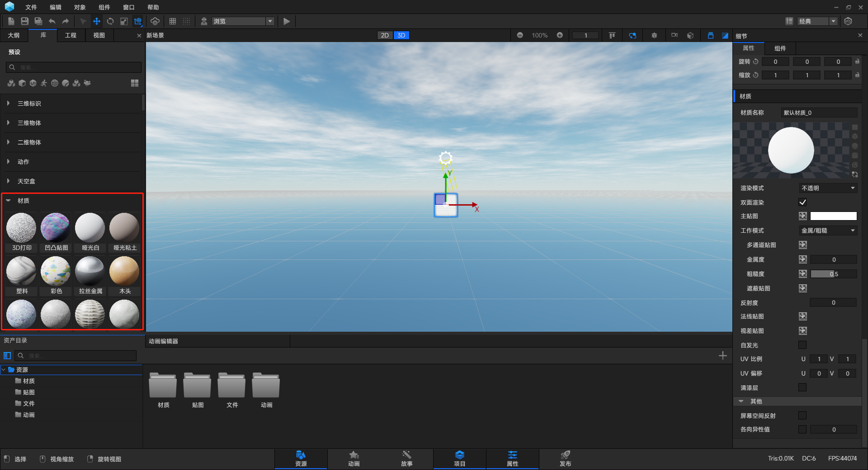Open the 浏览 mode dropdown

(x=243, y=21)
